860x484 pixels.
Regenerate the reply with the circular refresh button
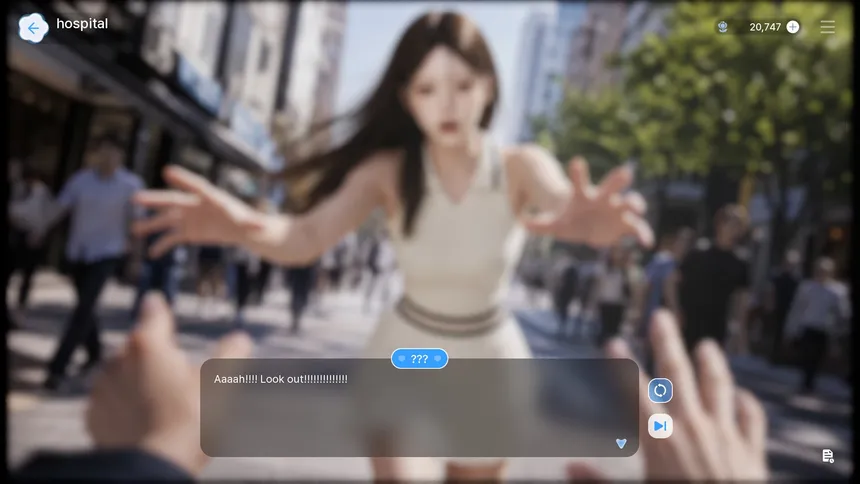click(x=660, y=390)
